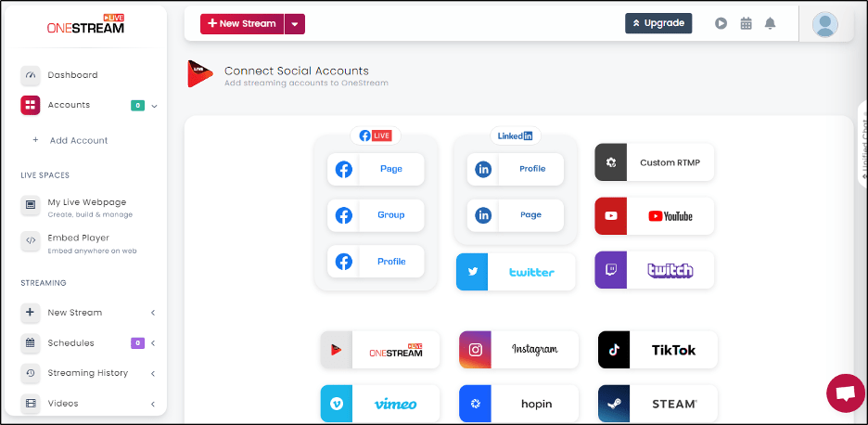
Task: Click the hopin icon tile
Action: (x=475, y=404)
